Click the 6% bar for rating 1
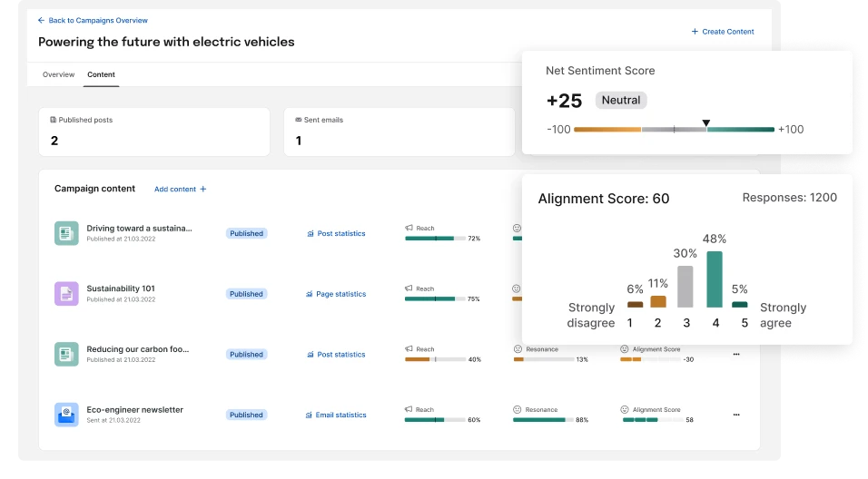868x479 pixels. [x=635, y=304]
